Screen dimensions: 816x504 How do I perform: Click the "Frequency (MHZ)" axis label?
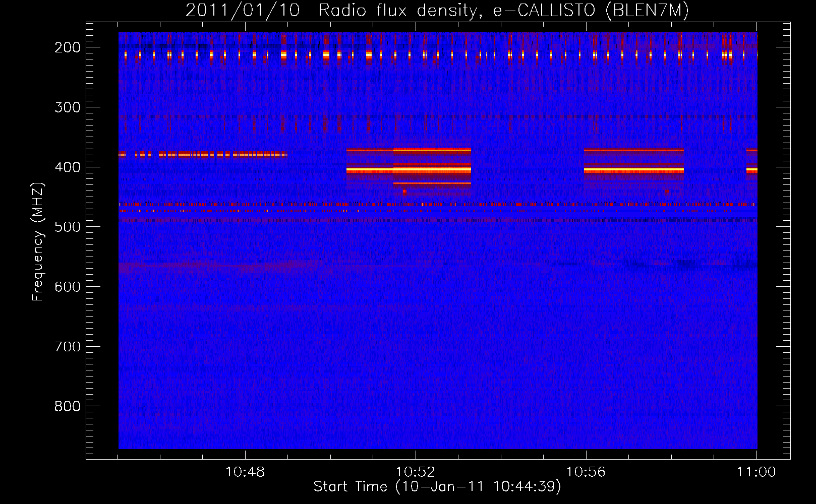click(38, 241)
